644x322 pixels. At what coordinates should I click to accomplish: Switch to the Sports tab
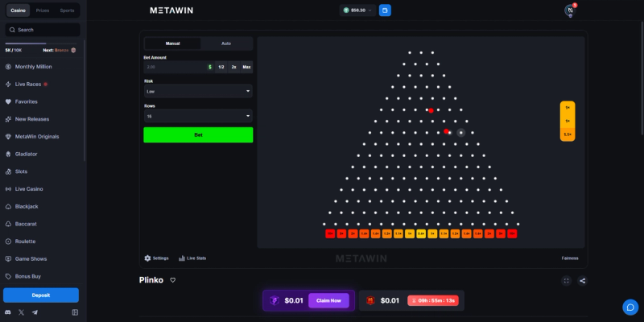tap(67, 10)
